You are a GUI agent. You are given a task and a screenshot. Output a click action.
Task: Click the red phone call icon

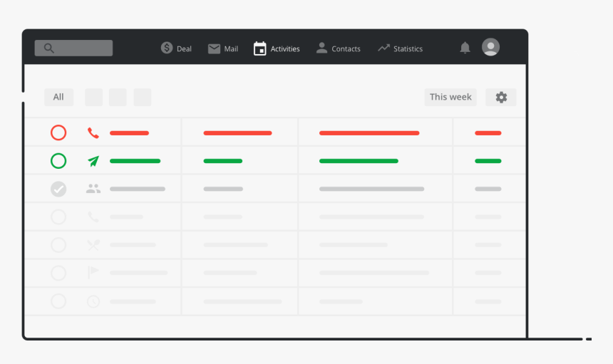click(93, 133)
